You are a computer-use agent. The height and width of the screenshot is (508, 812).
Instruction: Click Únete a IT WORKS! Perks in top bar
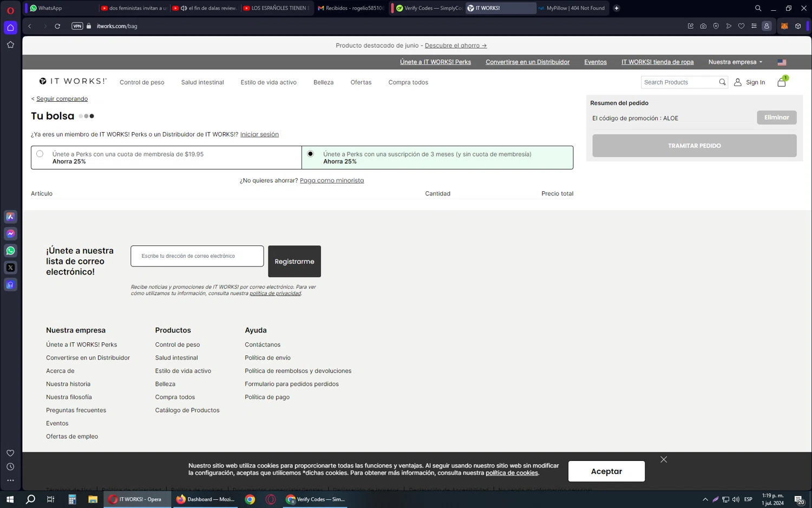pos(435,62)
